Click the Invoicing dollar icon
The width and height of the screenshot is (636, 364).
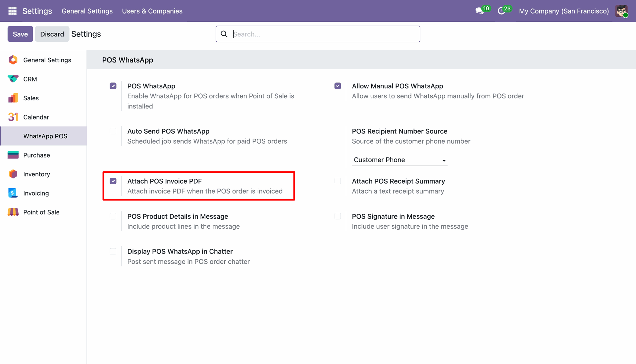13,193
